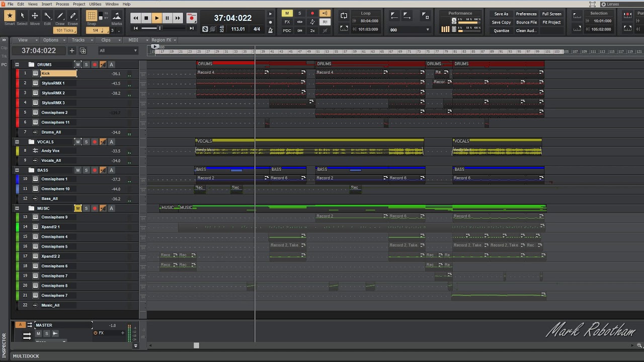Viewport: 644px width, 362px height.
Task: Toggle mute on the MUSIC folder
Action: point(77,208)
